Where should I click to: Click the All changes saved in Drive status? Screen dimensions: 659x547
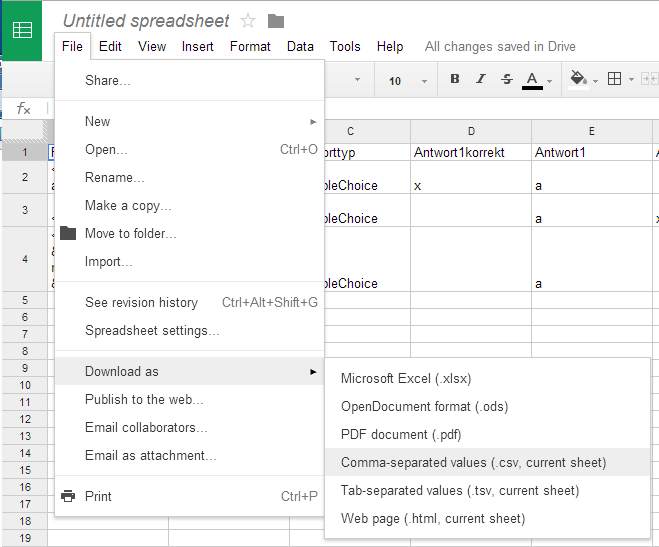pyautogui.click(x=500, y=46)
